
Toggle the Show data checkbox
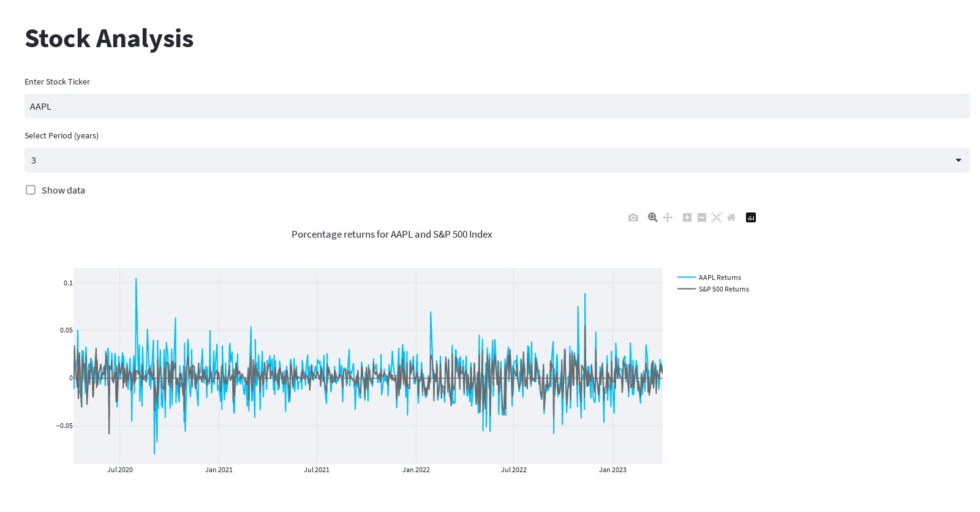31,190
